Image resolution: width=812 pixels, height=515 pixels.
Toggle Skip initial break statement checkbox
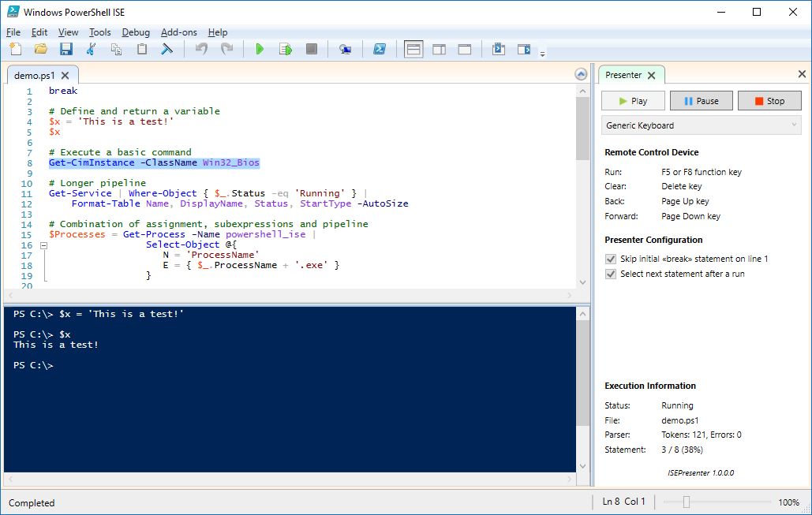(x=611, y=259)
